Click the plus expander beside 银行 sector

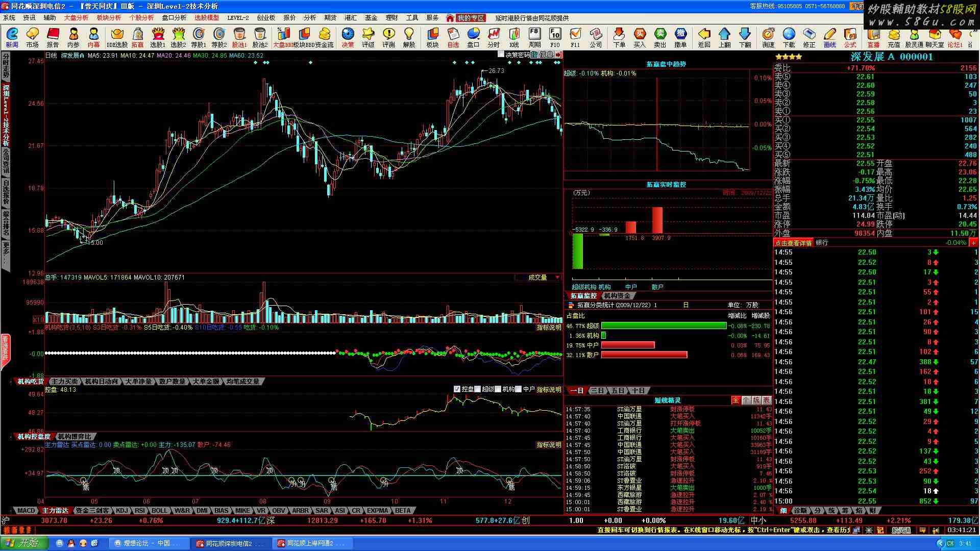tap(973, 243)
